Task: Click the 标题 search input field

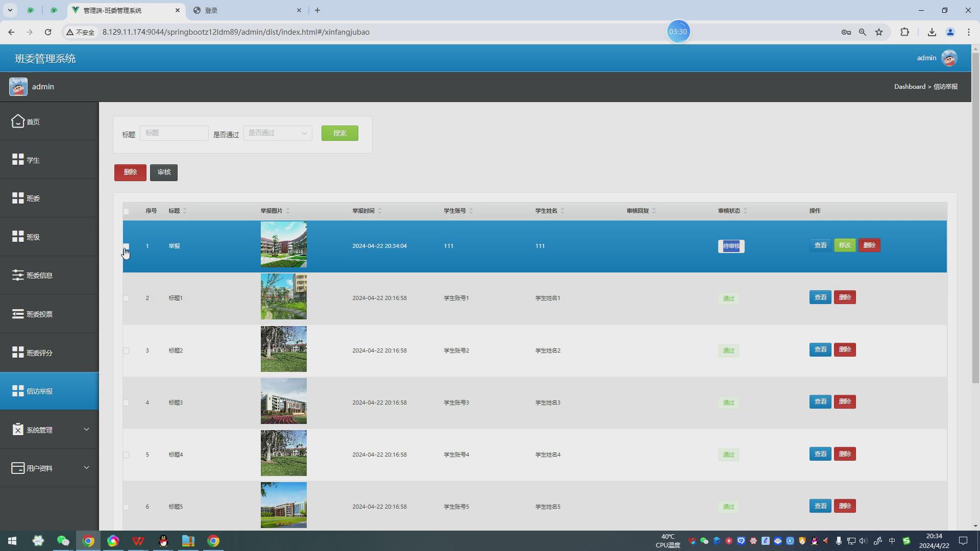Action: tap(174, 133)
